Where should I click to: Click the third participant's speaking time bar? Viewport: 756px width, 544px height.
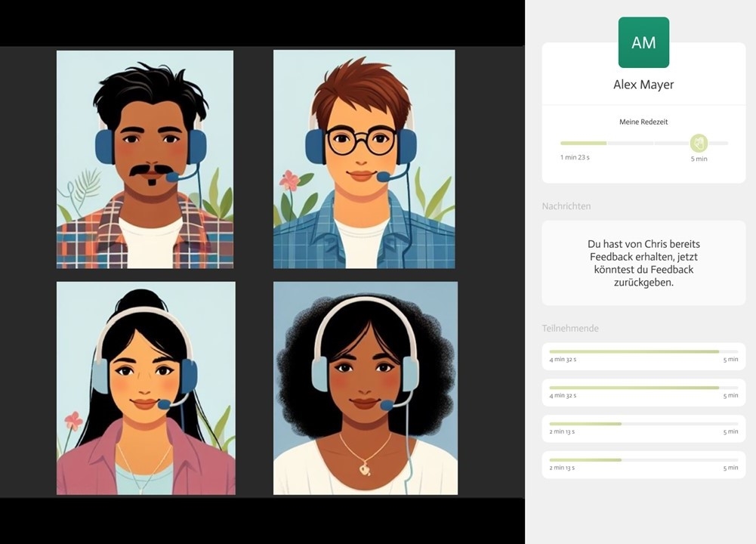(x=643, y=424)
